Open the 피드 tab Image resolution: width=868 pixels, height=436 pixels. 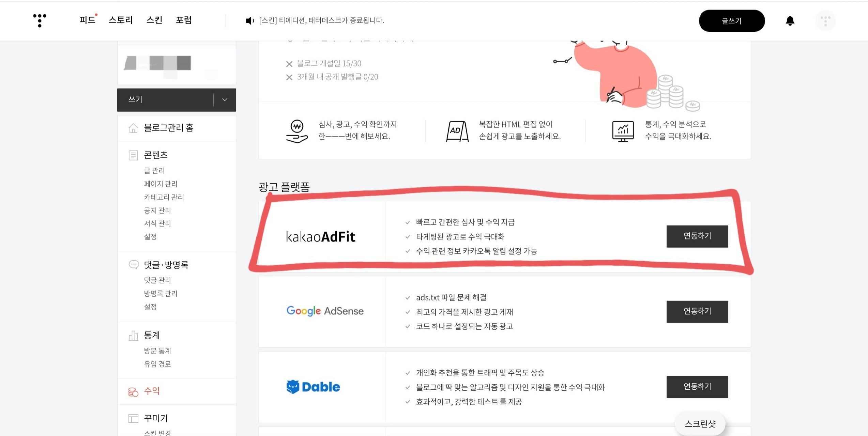(88, 20)
